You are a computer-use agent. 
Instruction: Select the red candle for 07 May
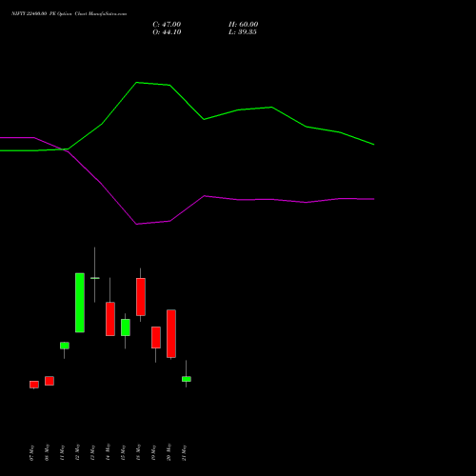pos(34,385)
